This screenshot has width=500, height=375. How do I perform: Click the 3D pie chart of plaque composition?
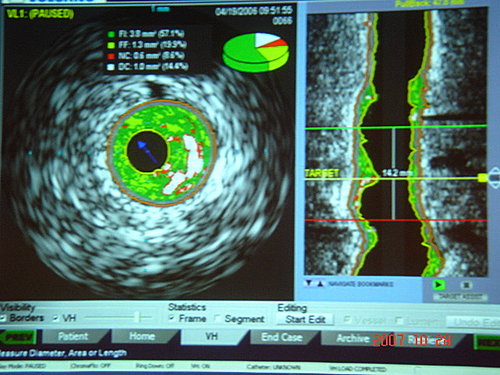point(256,52)
